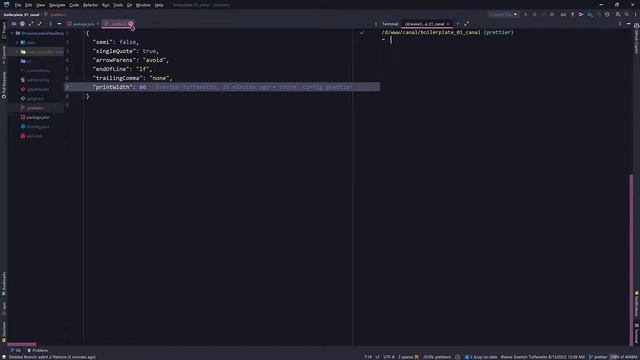
Task: Click the Run button in the toolbar
Action: point(525,14)
